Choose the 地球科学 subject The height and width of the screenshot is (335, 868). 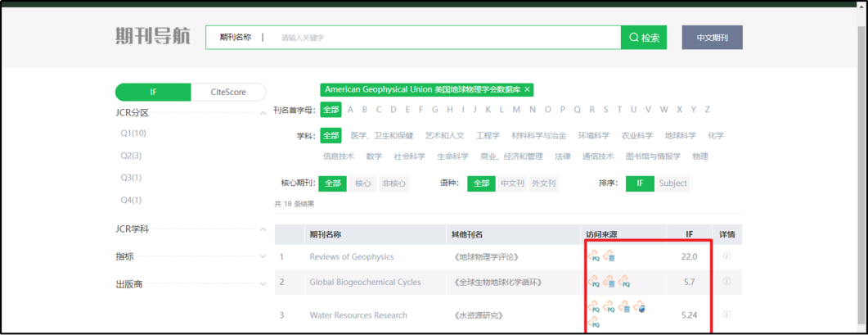(681, 135)
